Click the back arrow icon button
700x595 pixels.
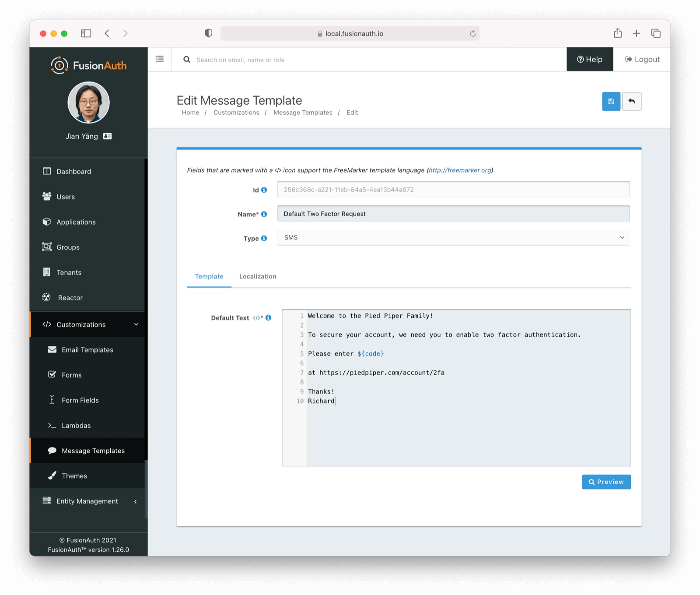coord(631,102)
